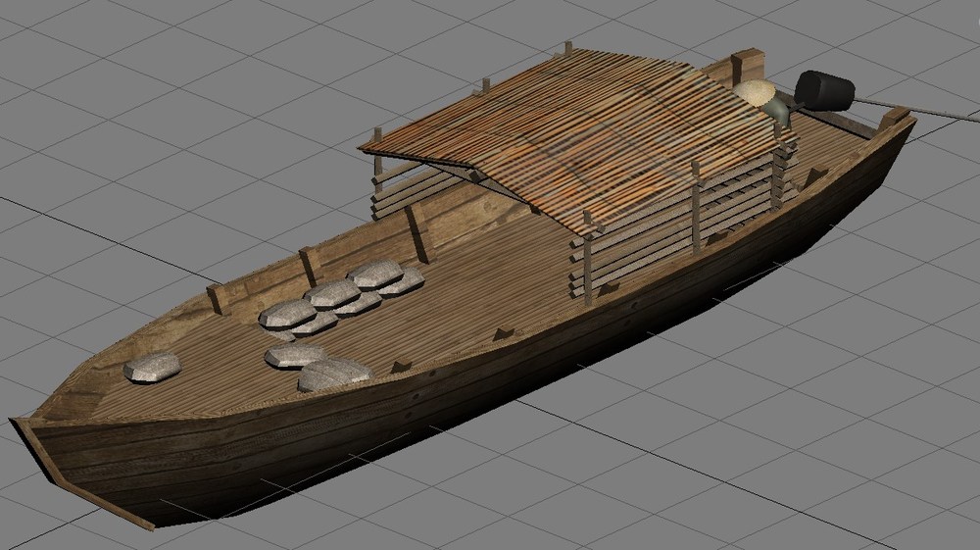980x550 pixels.
Task: Select the beige dome object beside the barrel
Action: coord(755,94)
